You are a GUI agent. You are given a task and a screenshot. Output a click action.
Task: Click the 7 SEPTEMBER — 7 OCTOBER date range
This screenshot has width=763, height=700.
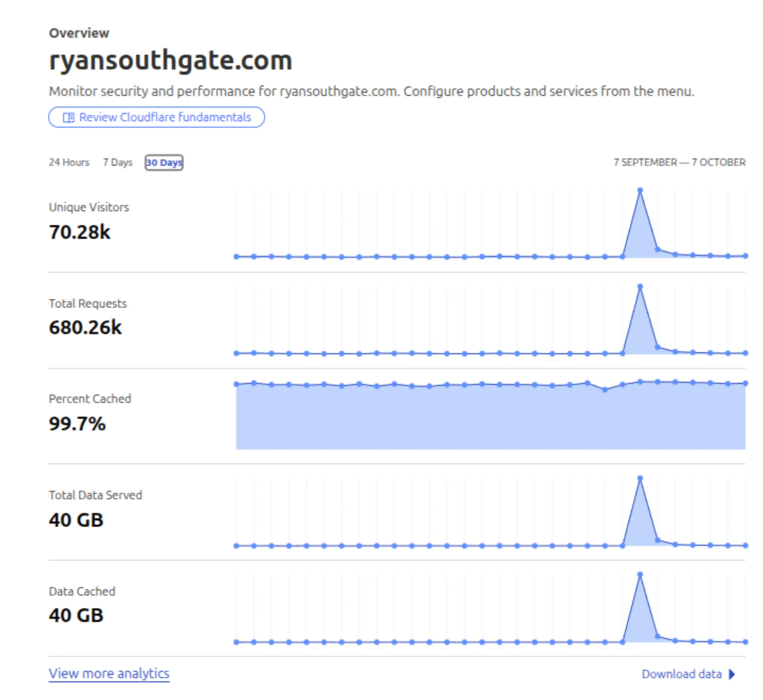tap(679, 162)
